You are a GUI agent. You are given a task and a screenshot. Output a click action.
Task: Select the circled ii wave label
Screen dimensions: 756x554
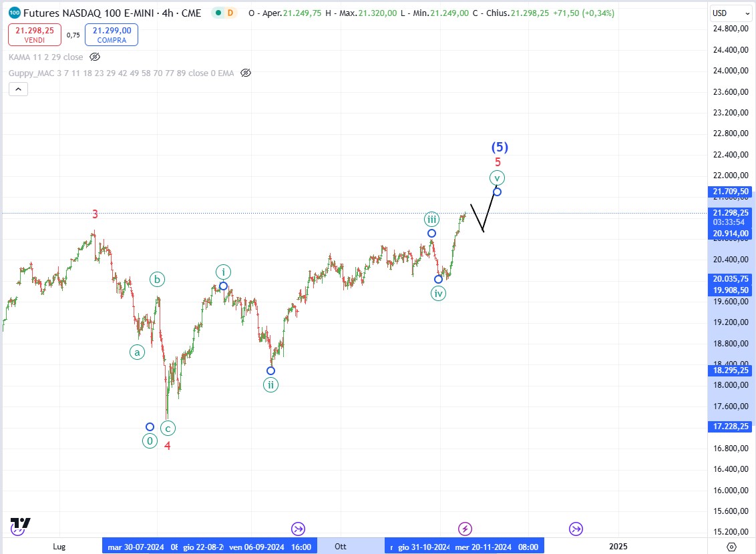coord(271,385)
